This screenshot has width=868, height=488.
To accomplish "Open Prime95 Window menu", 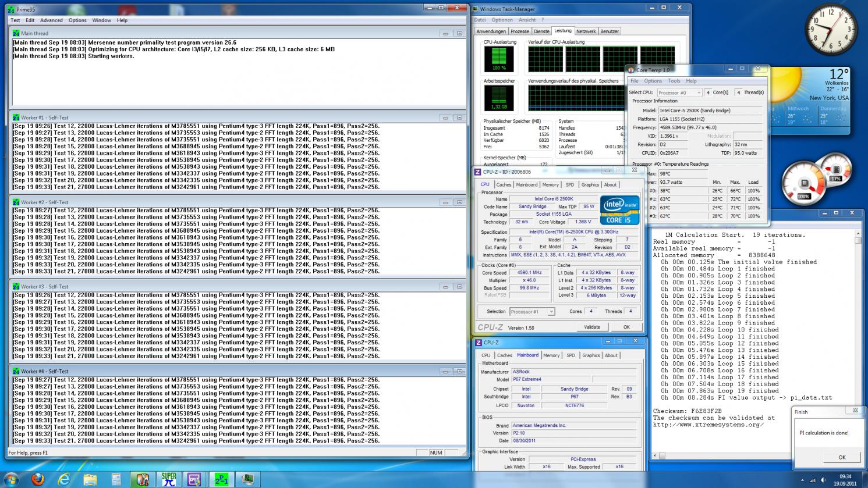I will pos(101,20).
